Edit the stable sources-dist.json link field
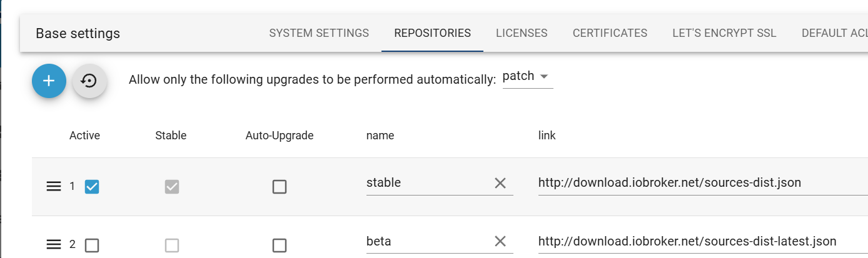The height and width of the screenshot is (258, 868). pos(703,183)
